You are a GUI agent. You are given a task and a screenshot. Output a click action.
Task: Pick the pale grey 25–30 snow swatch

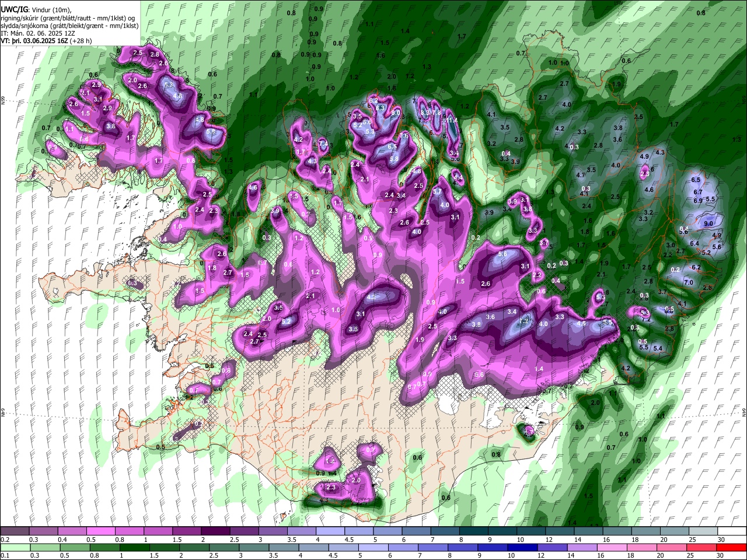coord(702,531)
